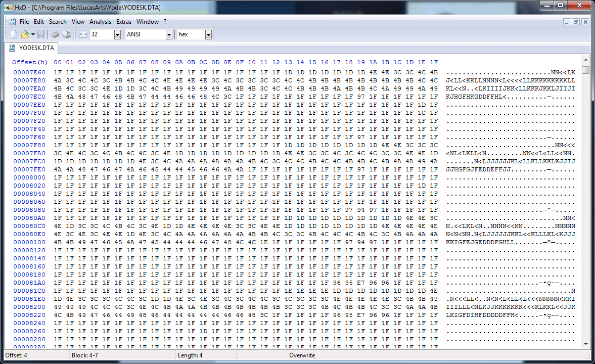Open the bytes per row dropdown showing 32
595x364 pixels.
(117, 34)
